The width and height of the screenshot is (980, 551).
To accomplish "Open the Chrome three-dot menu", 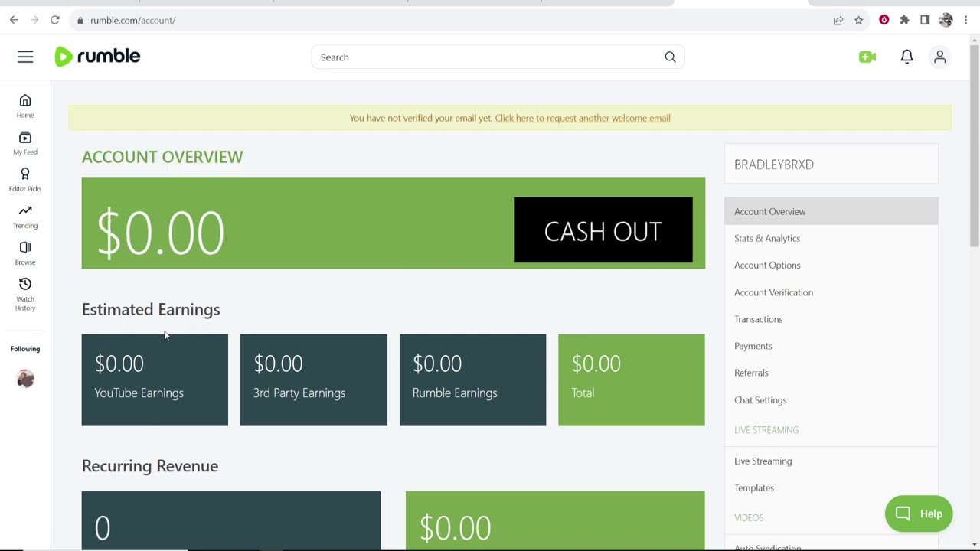I will click(x=965, y=20).
